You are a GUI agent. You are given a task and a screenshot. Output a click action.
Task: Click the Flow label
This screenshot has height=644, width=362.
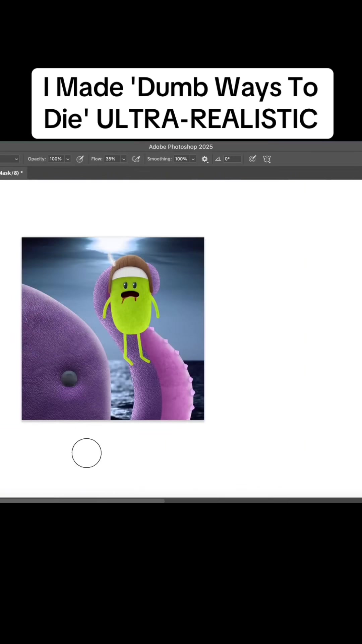97,159
